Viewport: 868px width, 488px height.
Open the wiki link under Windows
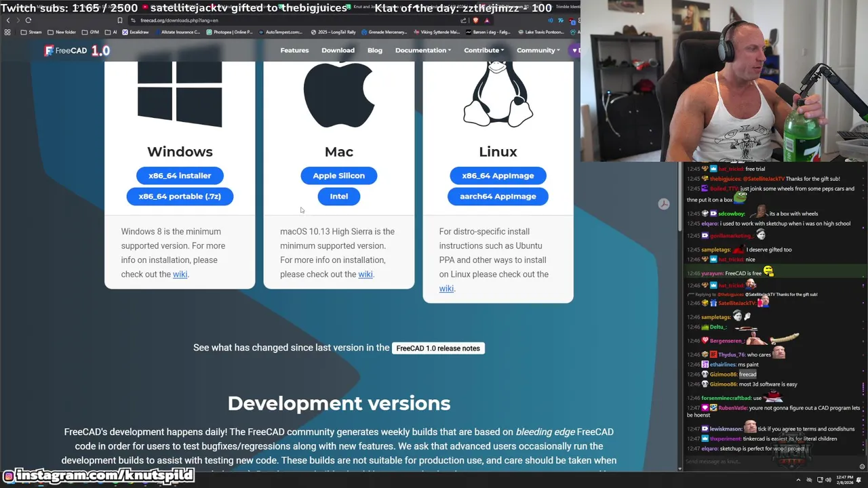click(180, 274)
